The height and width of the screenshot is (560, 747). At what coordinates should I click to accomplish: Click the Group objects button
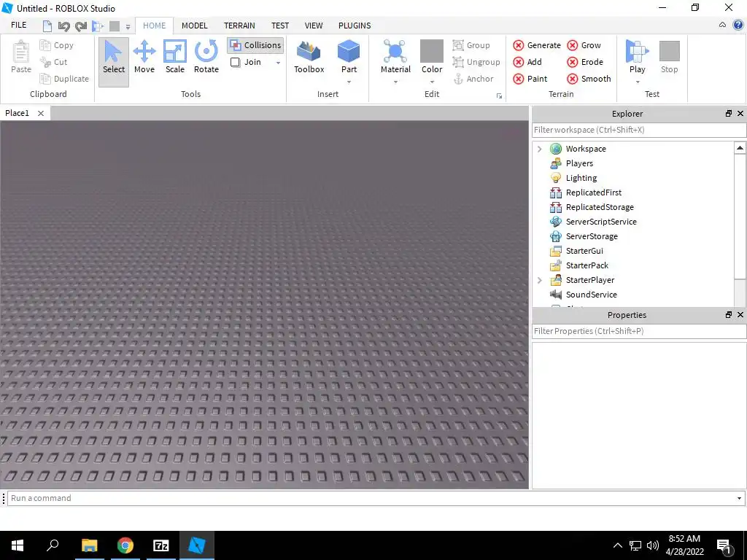pos(471,45)
